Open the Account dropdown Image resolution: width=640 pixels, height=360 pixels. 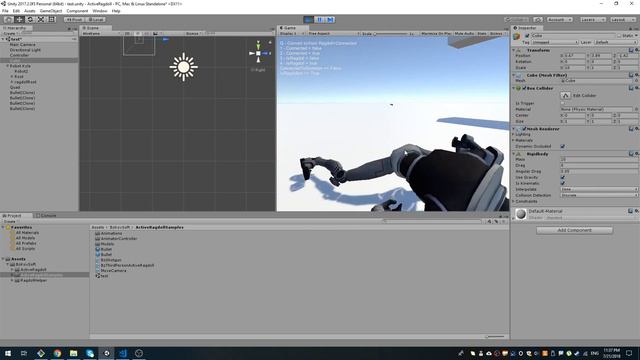click(560, 20)
